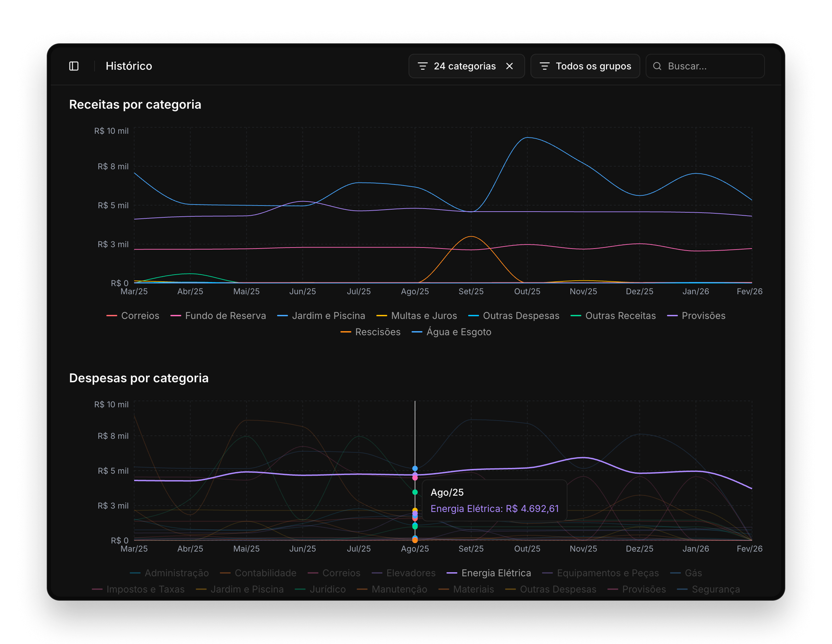Click the Histórico page title
This screenshot has width=832, height=644.
click(129, 66)
